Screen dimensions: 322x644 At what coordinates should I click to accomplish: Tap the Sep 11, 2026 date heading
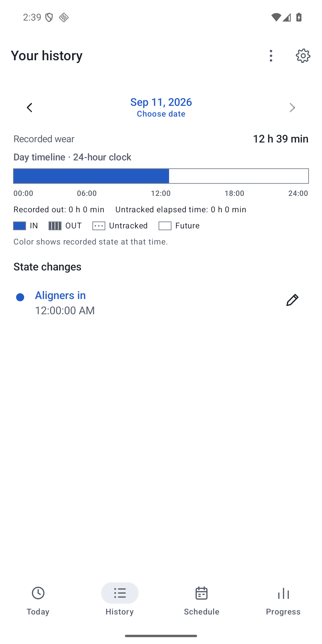click(x=161, y=102)
